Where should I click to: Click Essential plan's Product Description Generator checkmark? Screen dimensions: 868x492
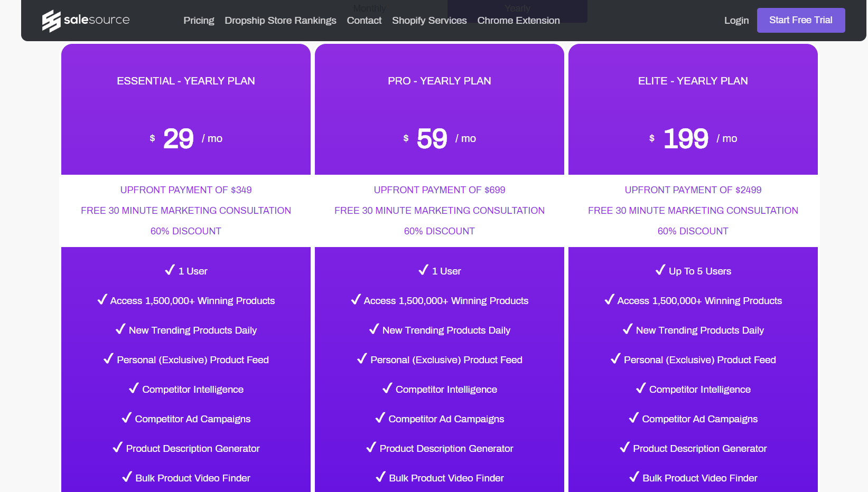pyautogui.click(x=117, y=448)
